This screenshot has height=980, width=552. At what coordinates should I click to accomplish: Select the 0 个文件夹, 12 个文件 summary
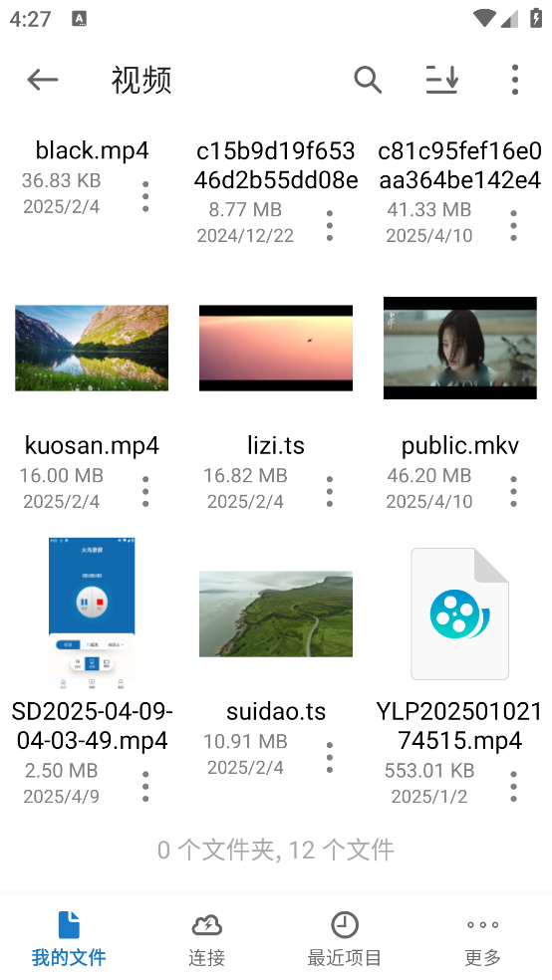[276, 850]
